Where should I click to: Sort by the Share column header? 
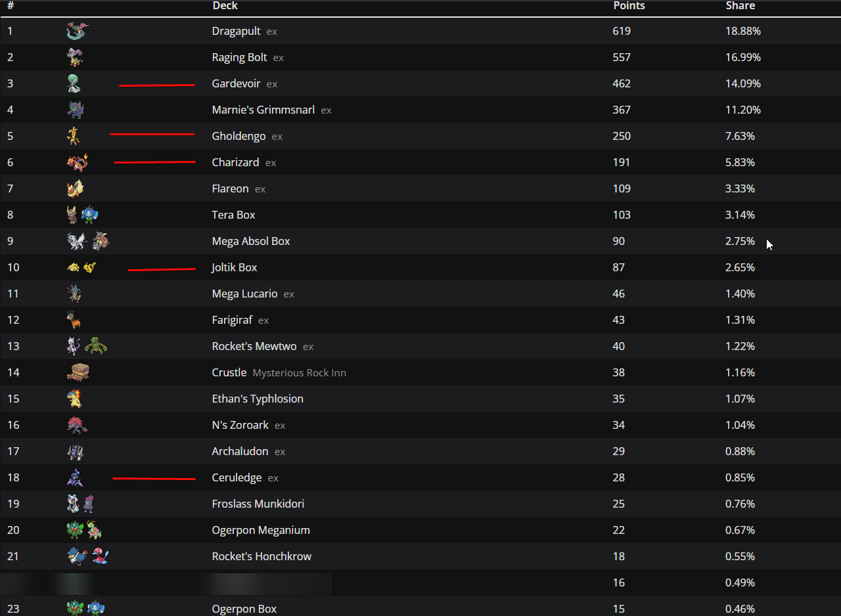(x=740, y=6)
